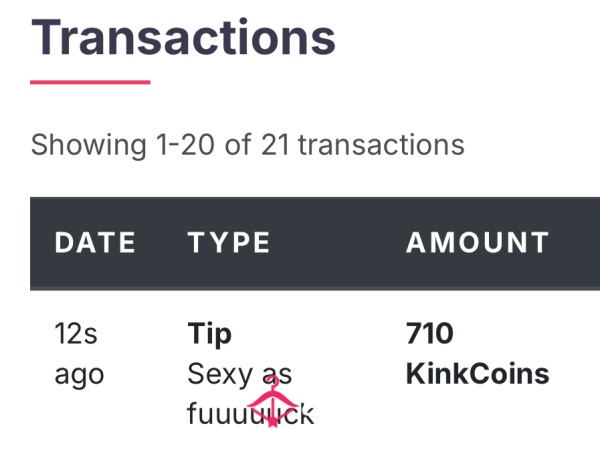Click the KinkCoins currency label

478,374
